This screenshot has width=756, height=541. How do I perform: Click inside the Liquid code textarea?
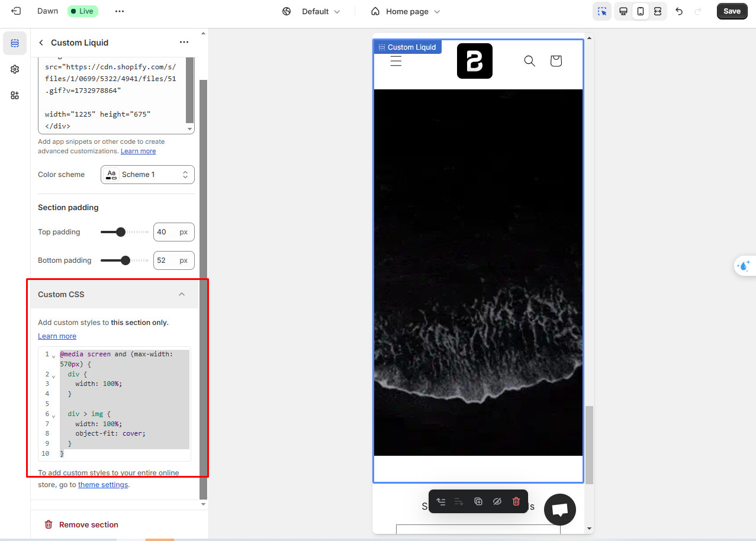tap(112, 96)
